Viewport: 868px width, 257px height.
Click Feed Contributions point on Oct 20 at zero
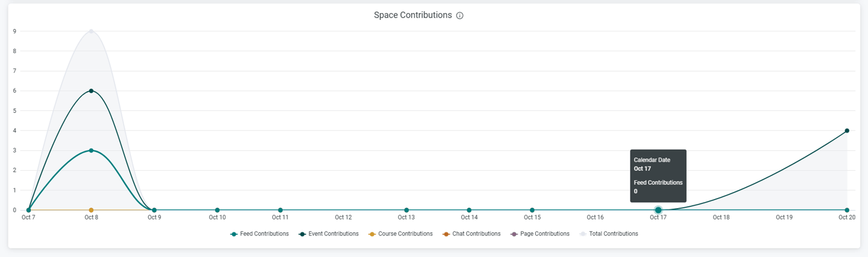pos(847,210)
